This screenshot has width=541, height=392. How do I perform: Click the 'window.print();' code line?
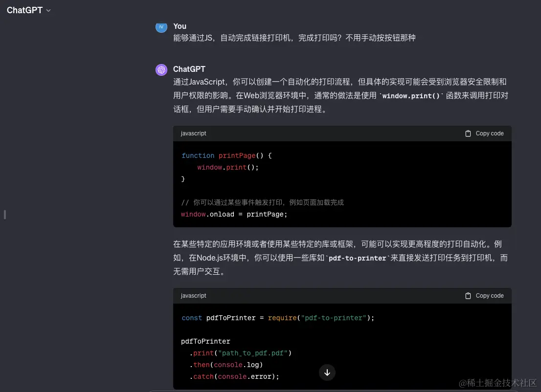click(228, 167)
